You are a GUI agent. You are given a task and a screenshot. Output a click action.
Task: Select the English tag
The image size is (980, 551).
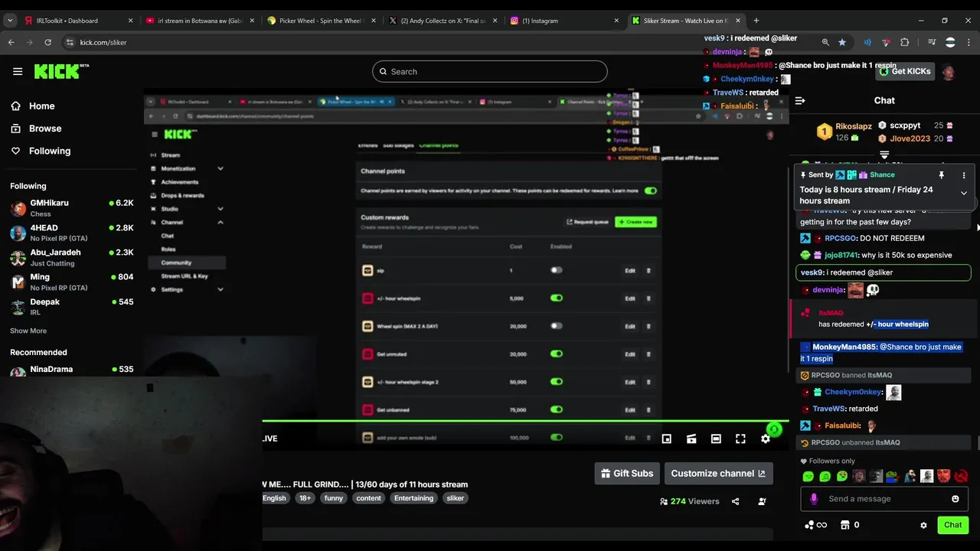pyautogui.click(x=274, y=498)
